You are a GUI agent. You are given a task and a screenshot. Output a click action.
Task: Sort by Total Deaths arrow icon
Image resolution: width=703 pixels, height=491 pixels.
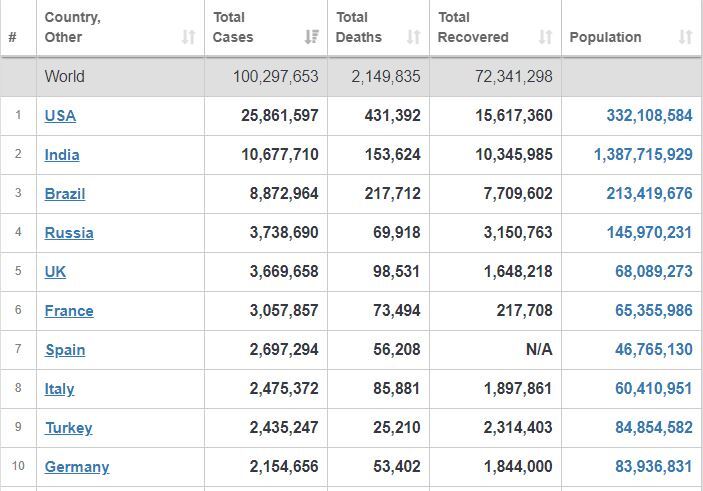413,37
